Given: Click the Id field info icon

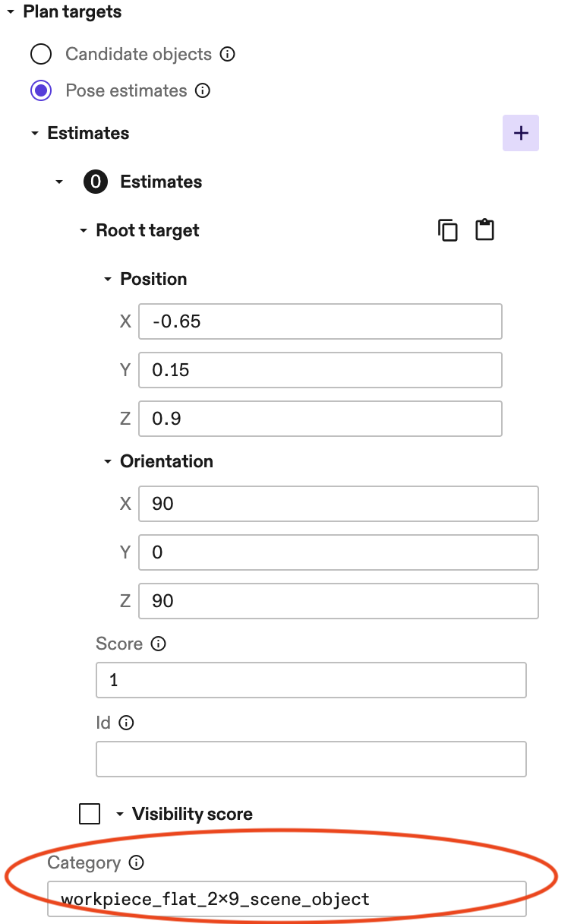Looking at the screenshot, I should (126, 723).
